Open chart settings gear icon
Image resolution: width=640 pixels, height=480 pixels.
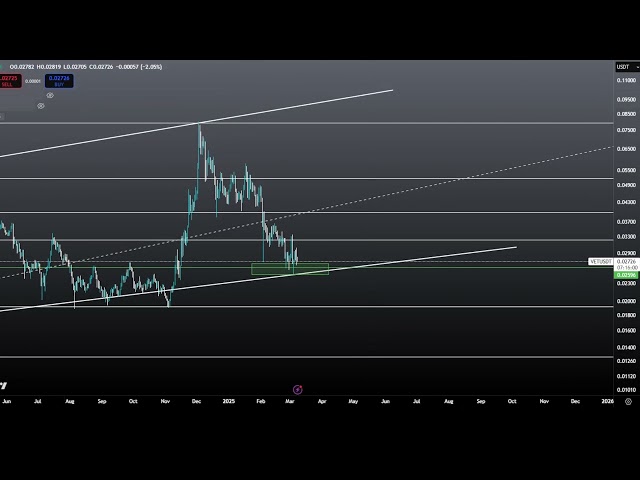point(627,401)
